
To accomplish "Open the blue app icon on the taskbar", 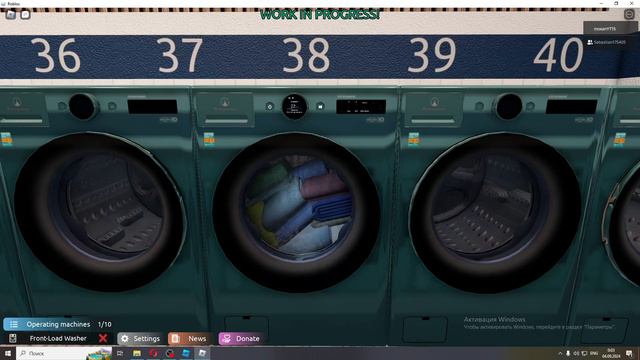I will click(x=186, y=353).
